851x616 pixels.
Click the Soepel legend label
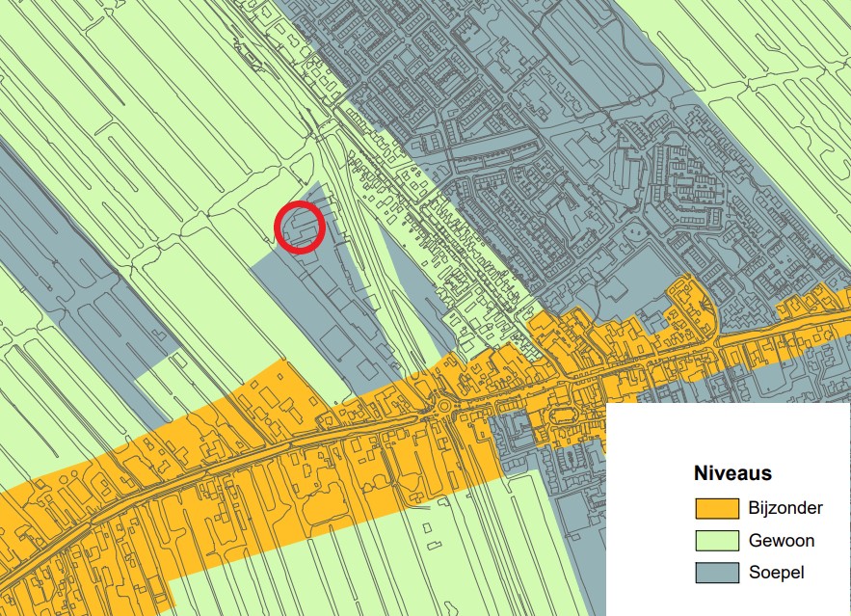click(777, 573)
